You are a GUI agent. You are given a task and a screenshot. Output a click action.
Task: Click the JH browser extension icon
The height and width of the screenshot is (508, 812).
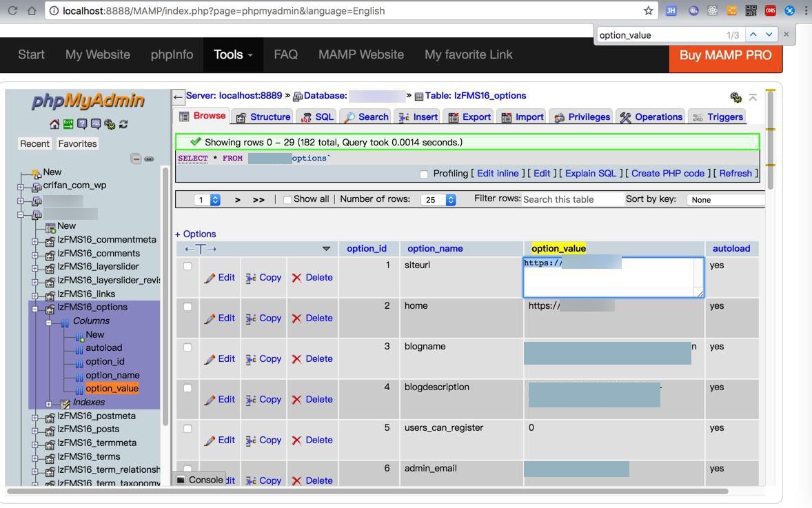671,10
